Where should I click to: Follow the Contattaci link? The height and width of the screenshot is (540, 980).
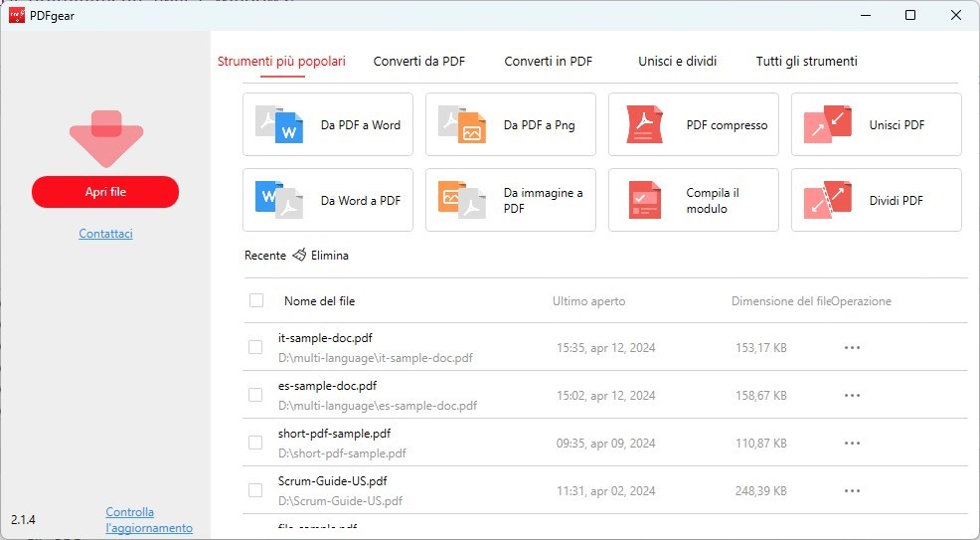tap(105, 233)
